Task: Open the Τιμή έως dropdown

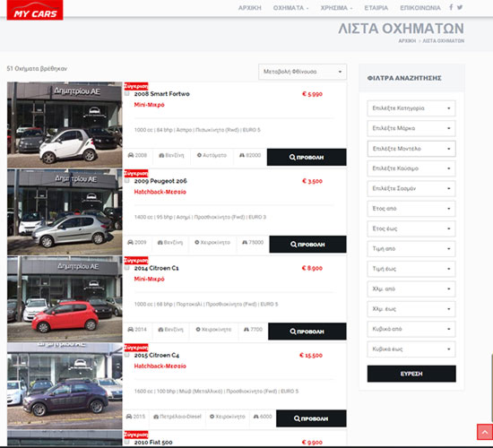Action: click(x=411, y=269)
